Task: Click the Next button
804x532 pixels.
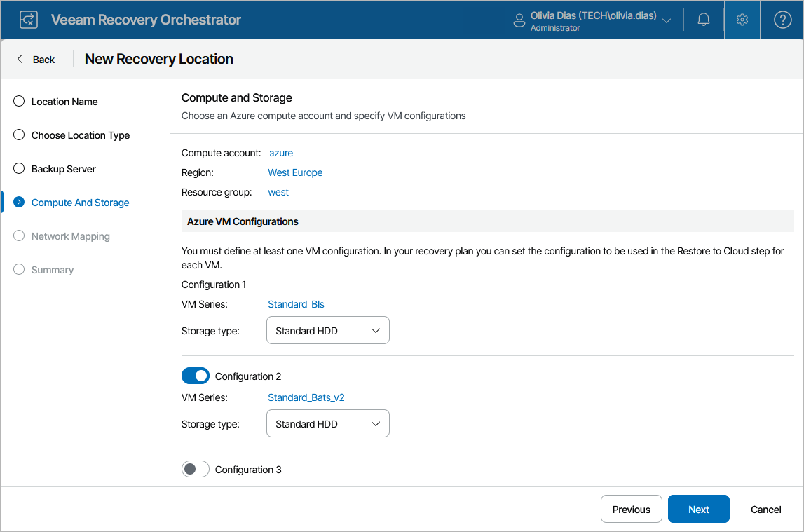Action: 698,510
